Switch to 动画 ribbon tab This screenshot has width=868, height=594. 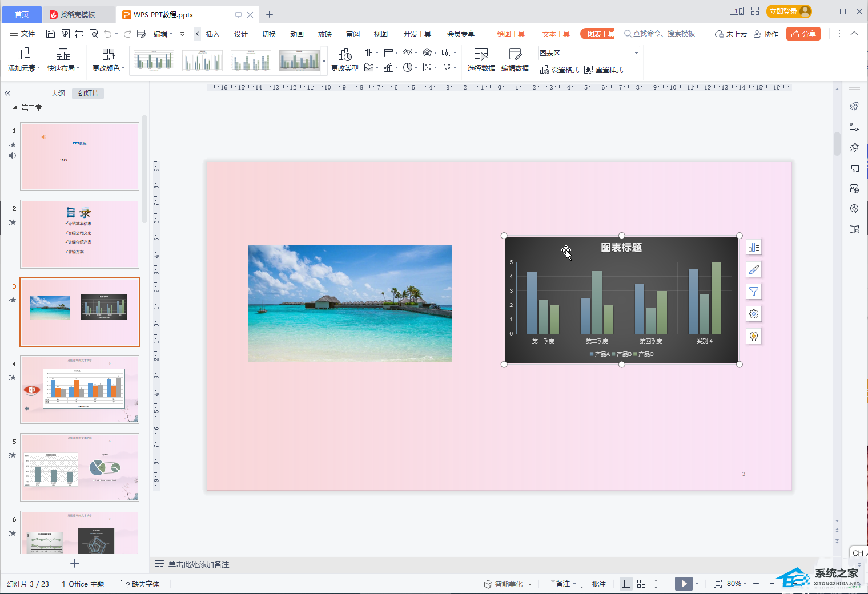297,34
